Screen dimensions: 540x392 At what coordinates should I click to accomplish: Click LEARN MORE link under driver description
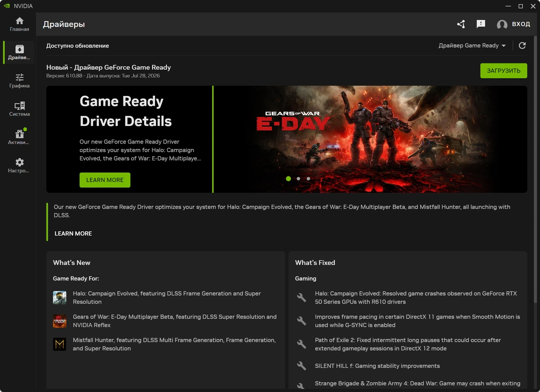(73, 234)
